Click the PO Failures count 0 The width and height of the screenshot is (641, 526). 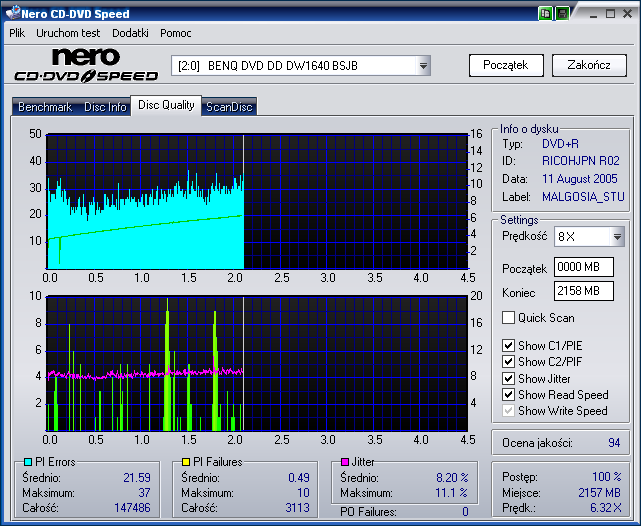pos(465,512)
